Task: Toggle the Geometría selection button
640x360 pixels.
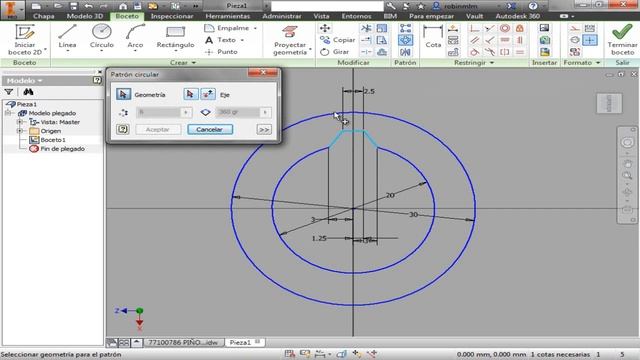Action: click(123, 94)
